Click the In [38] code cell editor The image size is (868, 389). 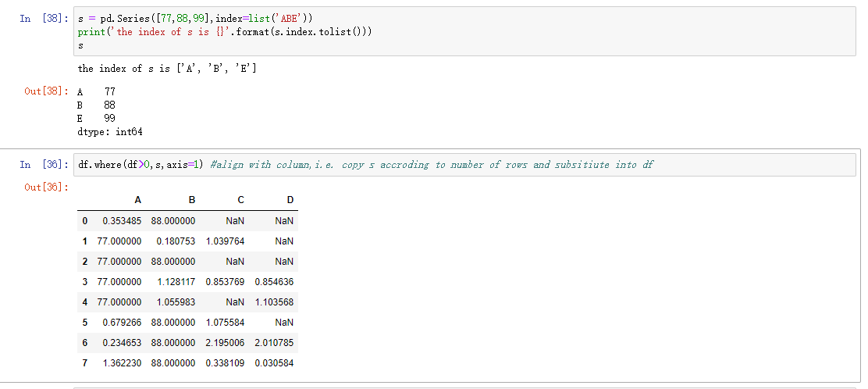[464, 31]
